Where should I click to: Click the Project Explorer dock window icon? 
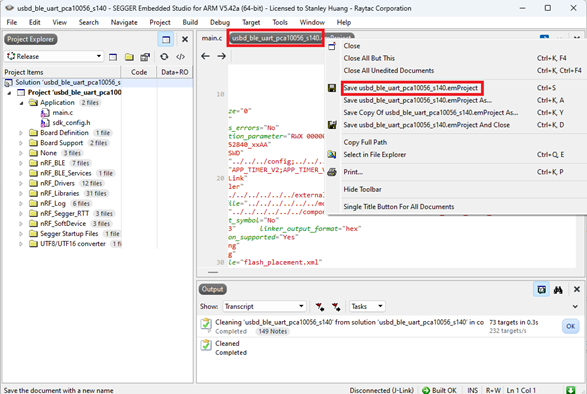[166, 39]
